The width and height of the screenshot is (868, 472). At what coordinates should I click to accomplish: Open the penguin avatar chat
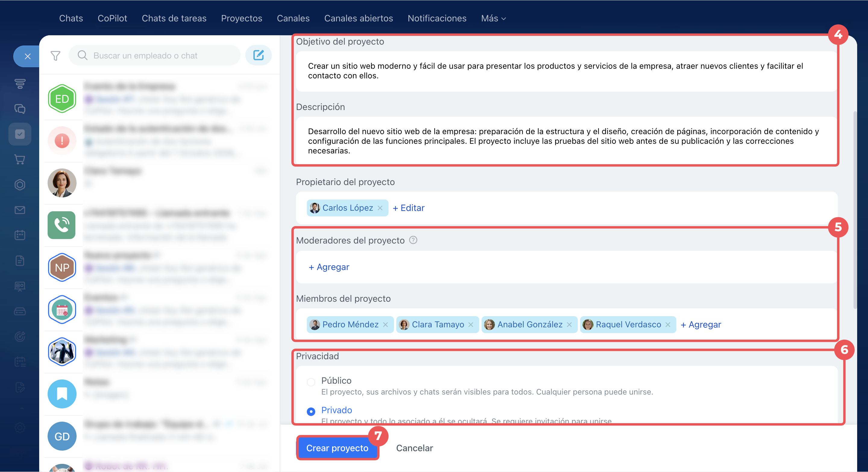coord(62,352)
